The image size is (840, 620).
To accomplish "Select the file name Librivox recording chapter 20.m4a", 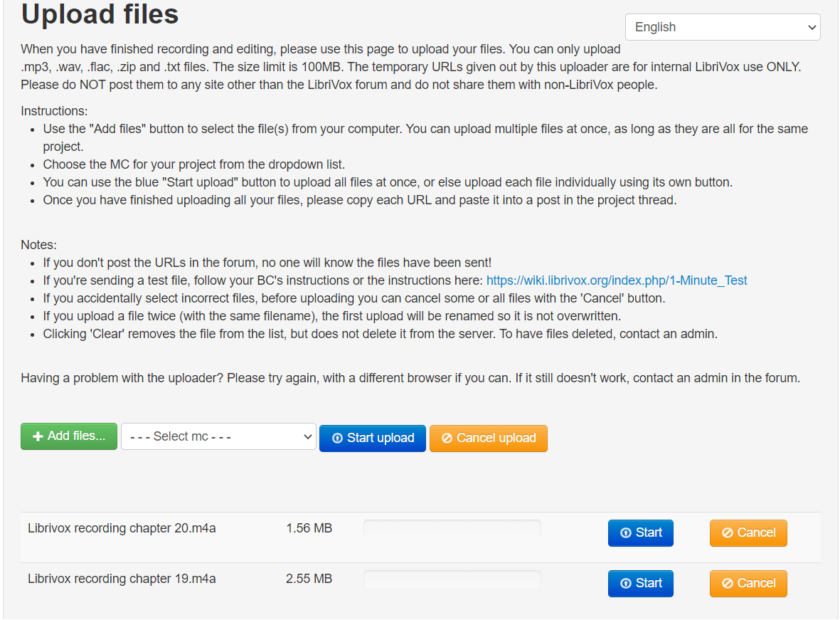I will 122,528.
